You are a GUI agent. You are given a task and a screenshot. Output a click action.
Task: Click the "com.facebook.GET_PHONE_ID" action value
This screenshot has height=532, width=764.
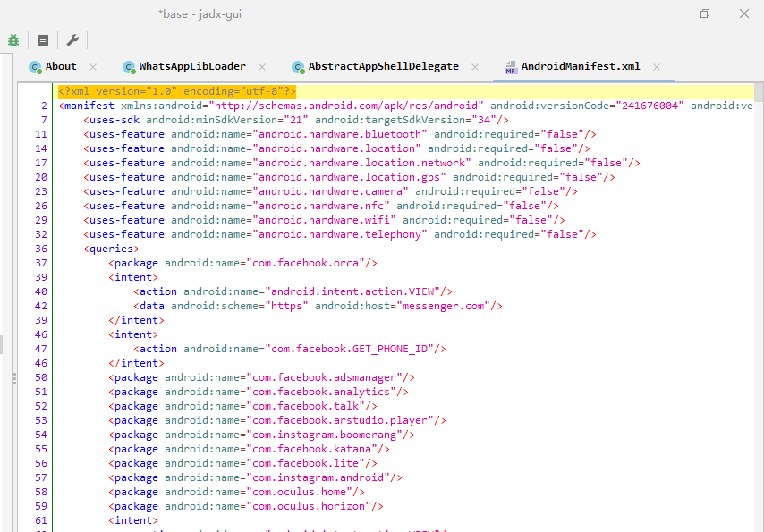tap(349, 349)
